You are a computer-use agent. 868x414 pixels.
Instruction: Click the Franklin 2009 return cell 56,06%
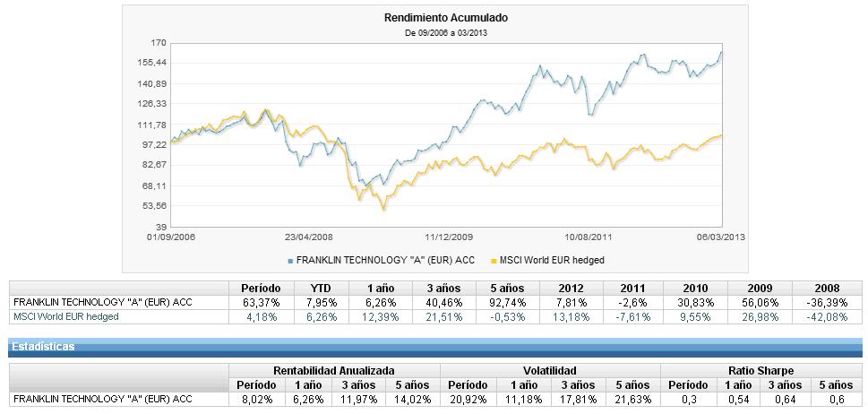[759, 303]
